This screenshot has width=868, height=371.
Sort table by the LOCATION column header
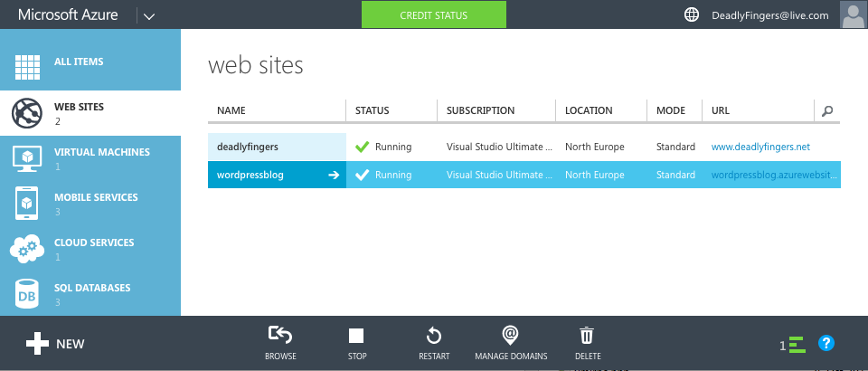(589, 110)
